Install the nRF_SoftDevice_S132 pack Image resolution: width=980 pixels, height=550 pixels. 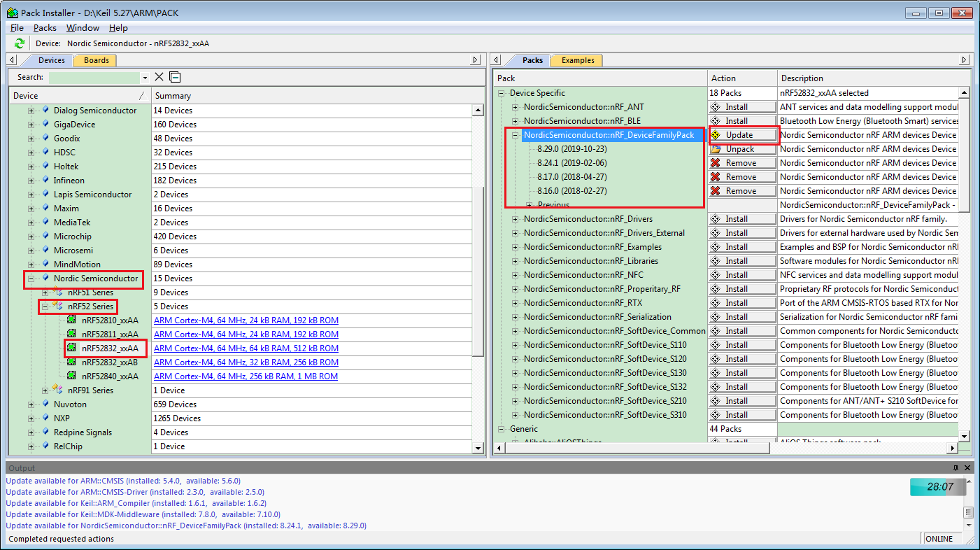(x=742, y=387)
